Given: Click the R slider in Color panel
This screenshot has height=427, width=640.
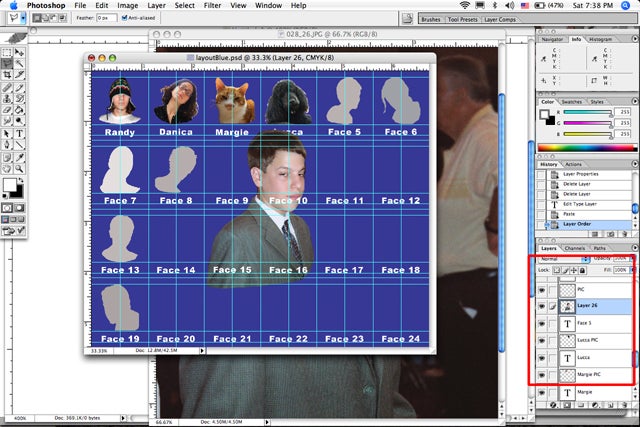Looking at the screenshot, I should pyautogui.click(x=588, y=112).
